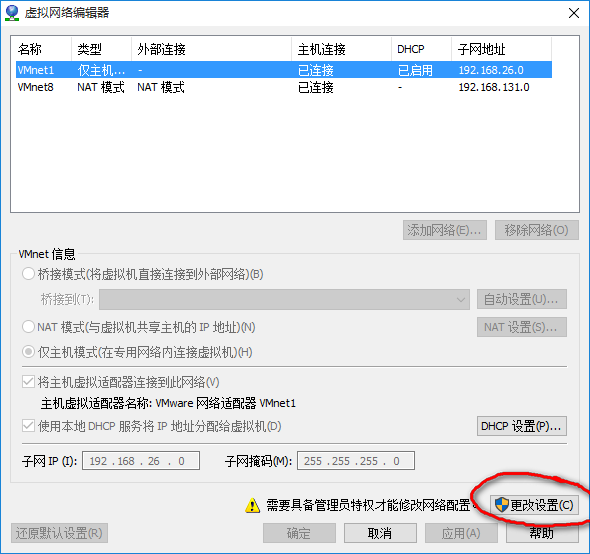The width and height of the screenshot is (590, 554).
Task: Click the 移除网络(O) button
Action: 537,230
